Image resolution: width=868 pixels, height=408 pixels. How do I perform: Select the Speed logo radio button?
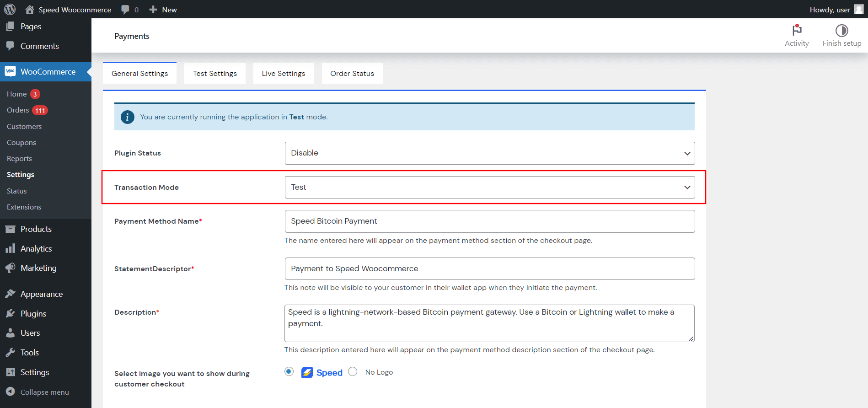click(289, 371)
